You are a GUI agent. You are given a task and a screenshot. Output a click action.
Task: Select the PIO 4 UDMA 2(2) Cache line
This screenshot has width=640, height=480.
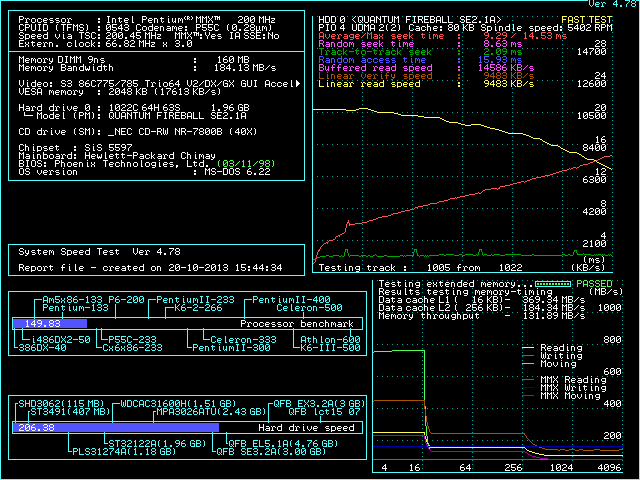(x=465, y=28)
